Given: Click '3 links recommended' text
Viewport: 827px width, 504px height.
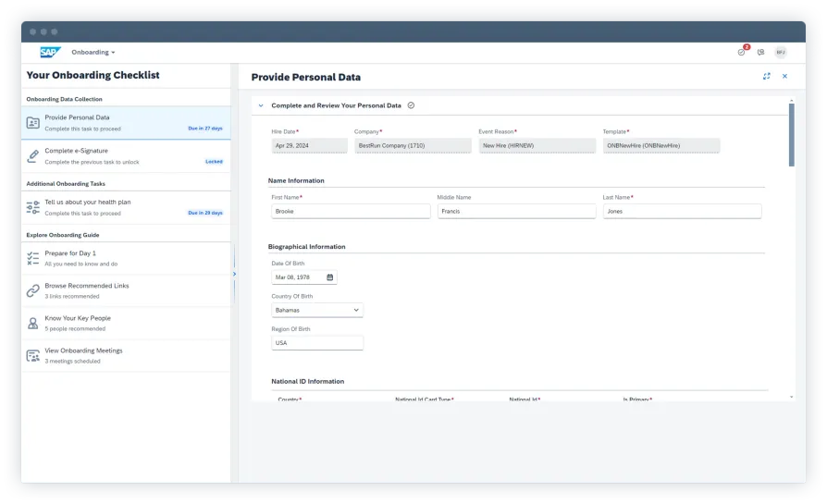Looking at the screenshot, I should point(72,296).
